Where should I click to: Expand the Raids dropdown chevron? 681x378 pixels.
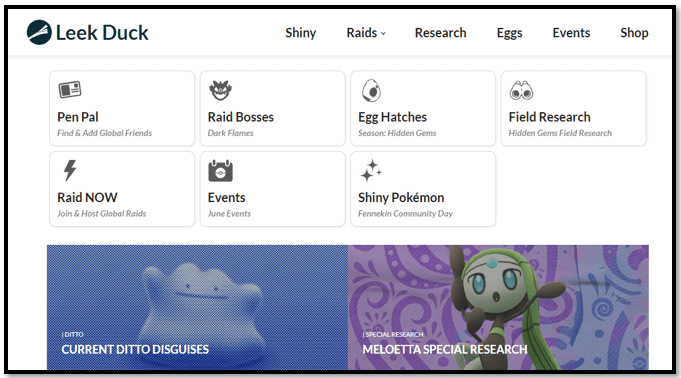coord(383,33)
